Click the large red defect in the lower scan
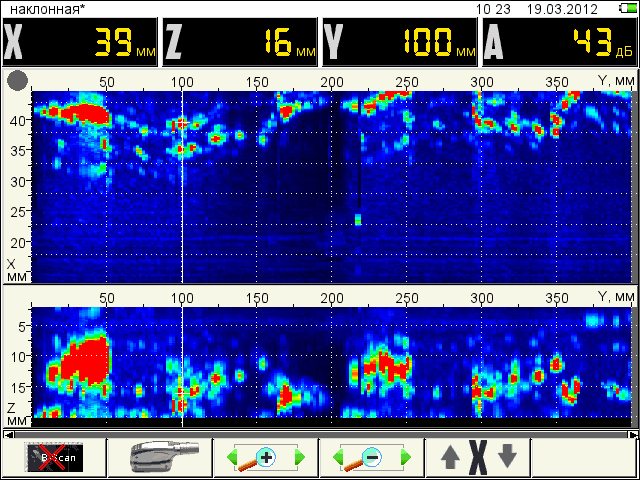 [x=85, y=360]
